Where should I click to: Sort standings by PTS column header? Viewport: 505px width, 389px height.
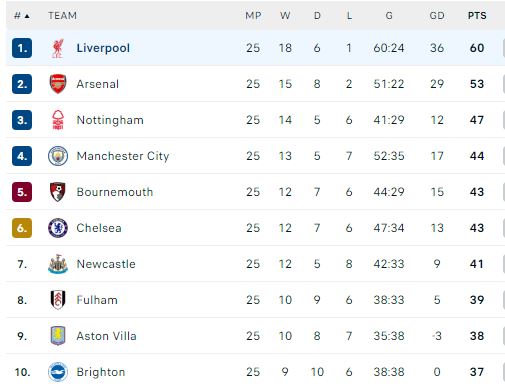[477, 16]
